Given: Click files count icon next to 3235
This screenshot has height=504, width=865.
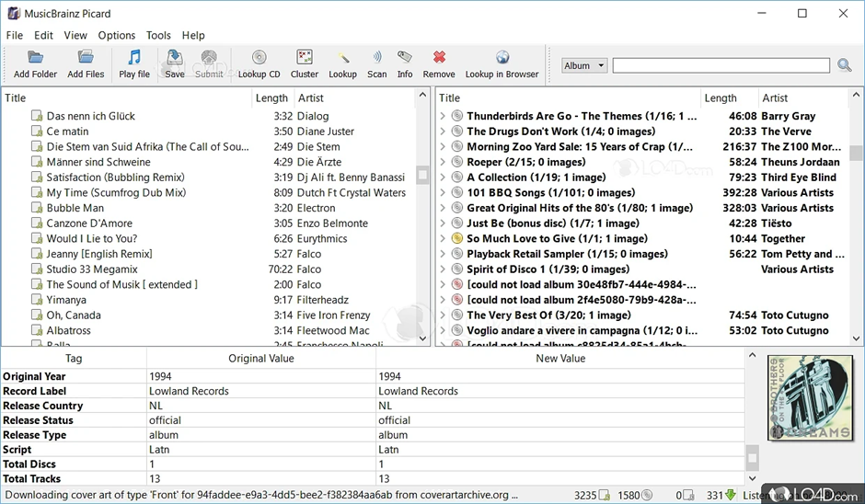Looking at the screenshot, I should (605, 495).
